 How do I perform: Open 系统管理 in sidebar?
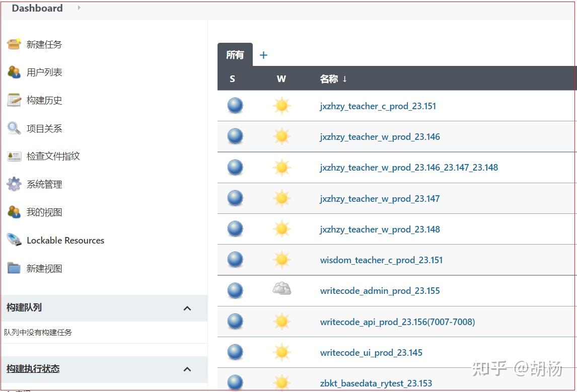click(44, 184)
